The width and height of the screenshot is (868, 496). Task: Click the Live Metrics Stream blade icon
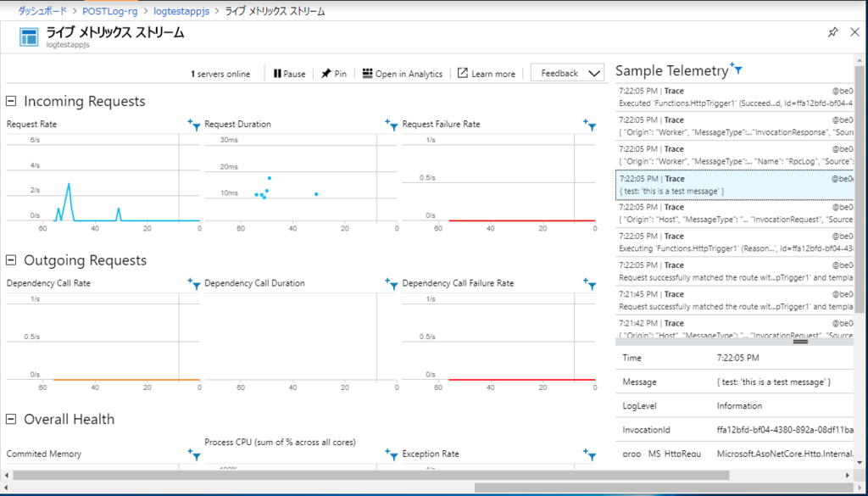pos(29,37)
